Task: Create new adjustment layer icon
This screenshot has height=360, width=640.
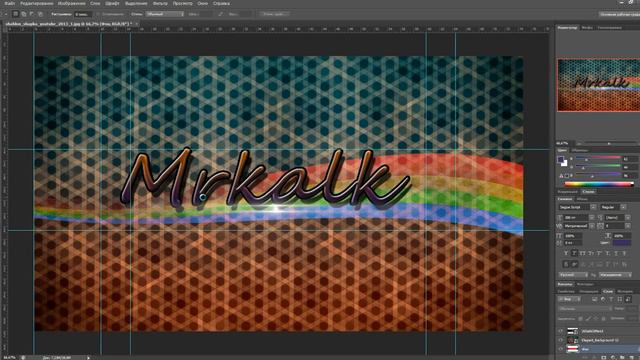Action: point(613,358)
